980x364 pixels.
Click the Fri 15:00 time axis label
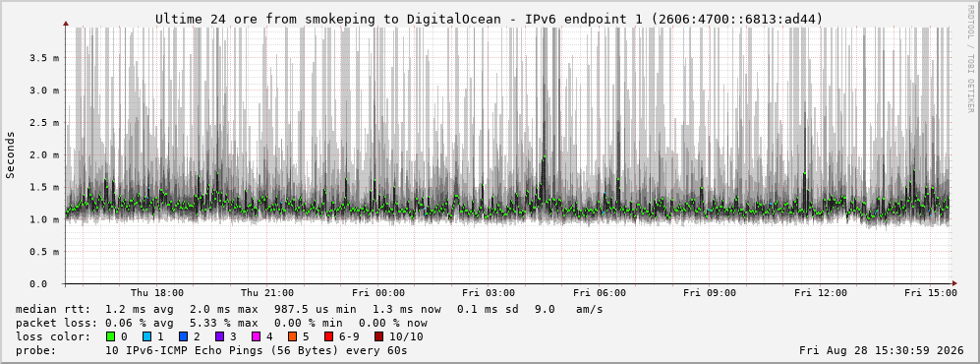click(x=931, y=293)
